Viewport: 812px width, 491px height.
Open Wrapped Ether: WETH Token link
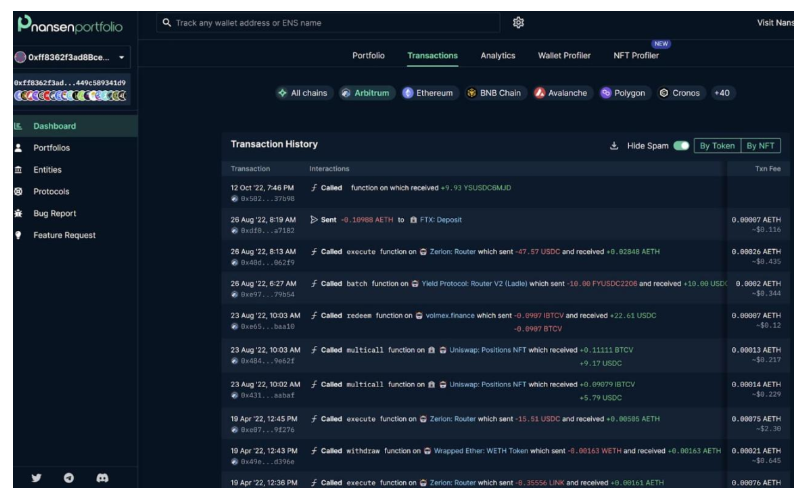(x=481, y=451)
